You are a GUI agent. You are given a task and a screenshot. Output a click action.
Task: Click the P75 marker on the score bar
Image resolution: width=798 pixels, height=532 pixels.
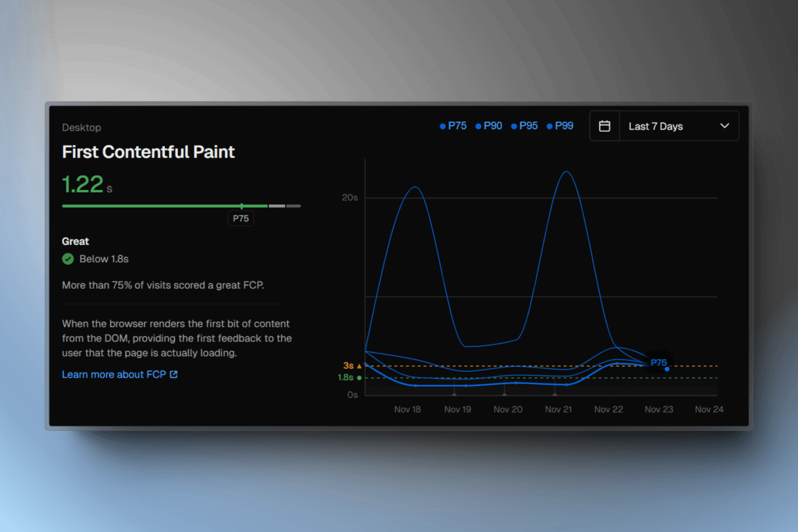241,206
